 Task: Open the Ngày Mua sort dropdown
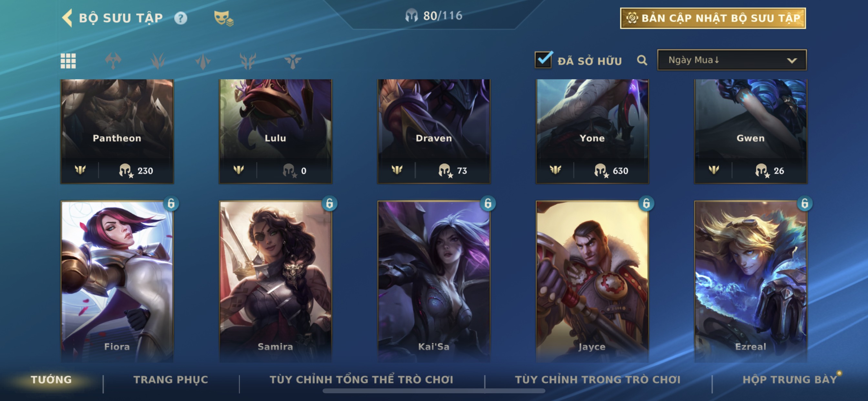[732, 60]
